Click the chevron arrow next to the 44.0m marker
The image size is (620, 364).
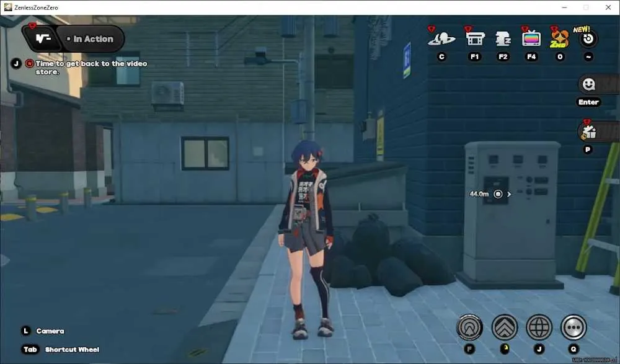tap(509, 194)
